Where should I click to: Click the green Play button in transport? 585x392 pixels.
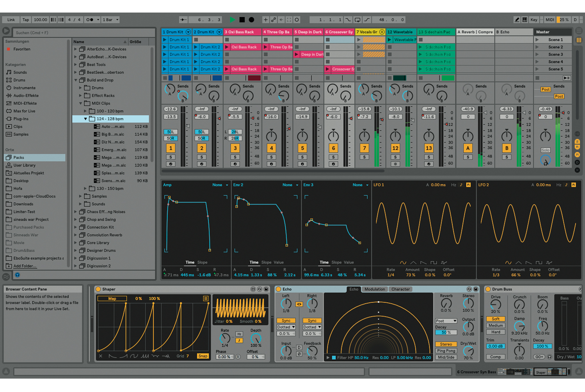[x=232, y=20]
